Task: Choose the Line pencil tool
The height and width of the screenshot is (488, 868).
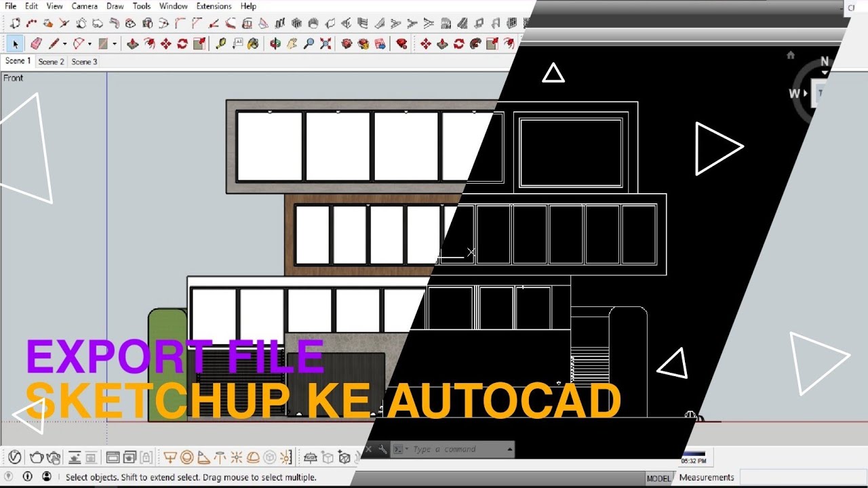Action: (x=54, y=44)
